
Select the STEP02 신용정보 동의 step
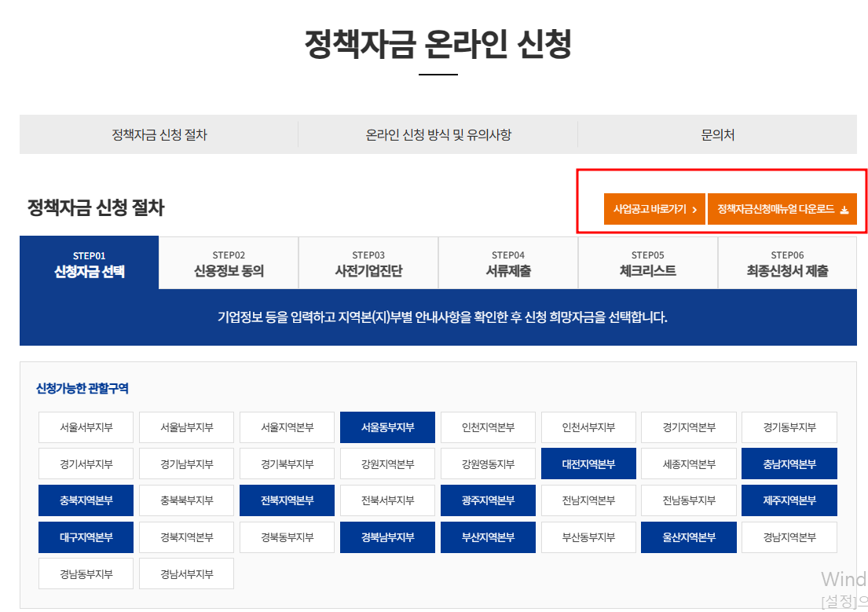[227, 262]
